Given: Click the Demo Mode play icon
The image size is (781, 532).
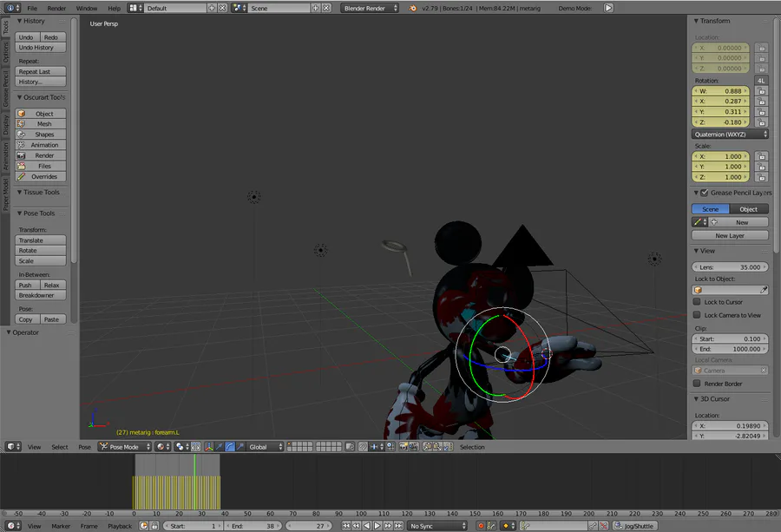Looking at the screenshot, I should tap(608, 8).
